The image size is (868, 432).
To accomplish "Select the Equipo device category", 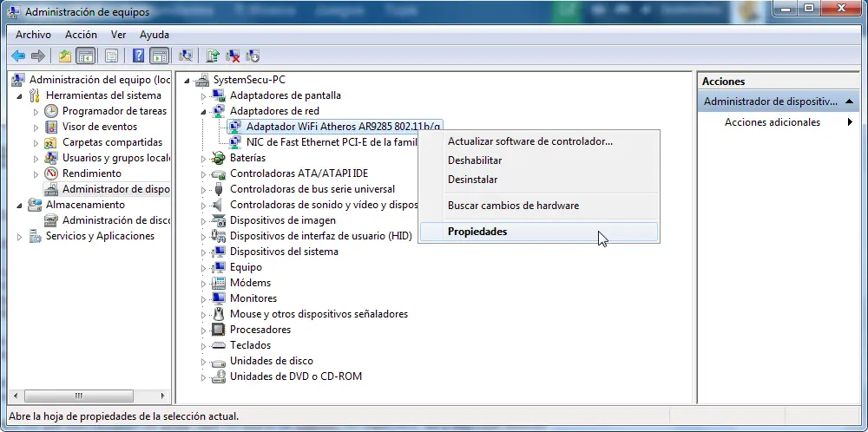I will click(246, 267).
